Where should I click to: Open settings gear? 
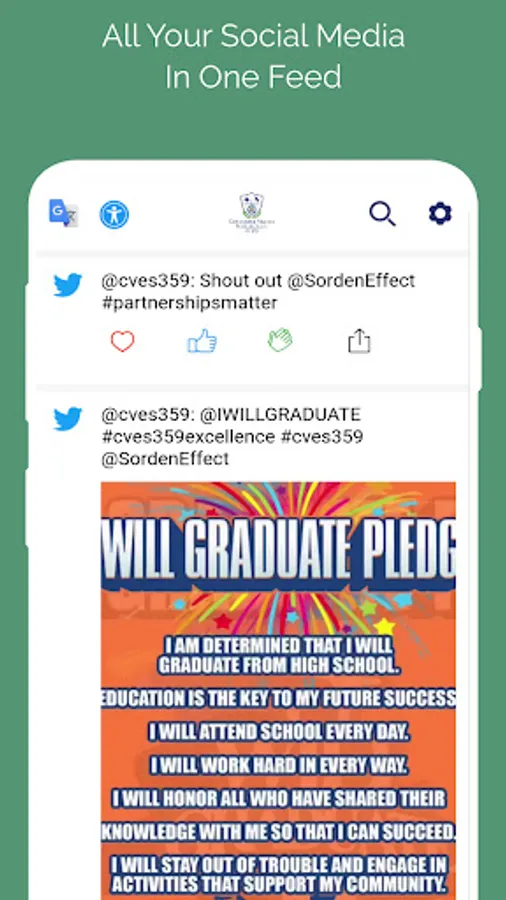click(x=441, y=214)
